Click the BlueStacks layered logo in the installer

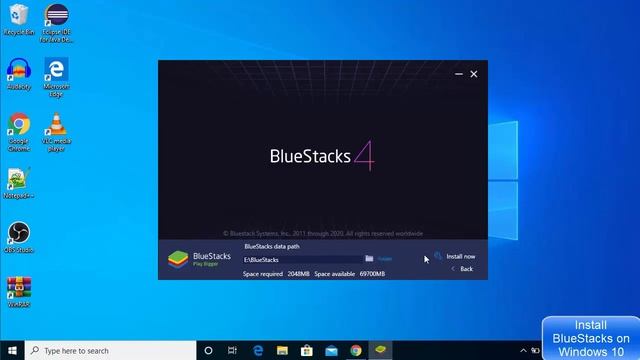coord(178,259)
